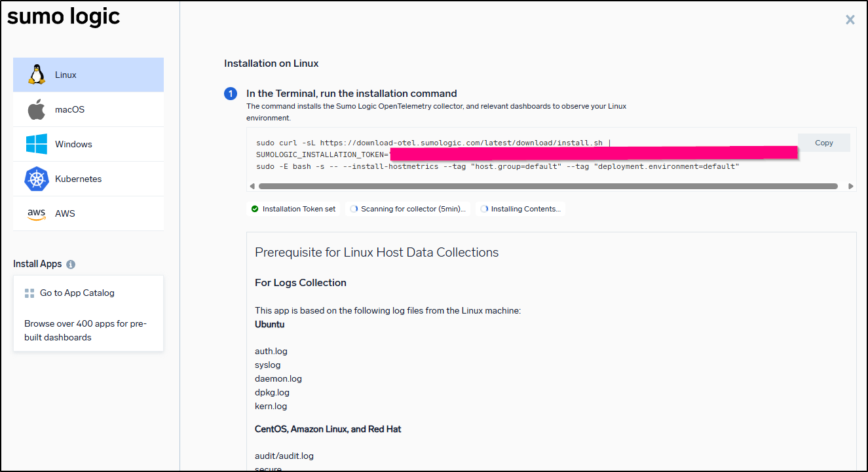
Task: Click the horizontal scrollbar under the command
Action: pos(548,187)
